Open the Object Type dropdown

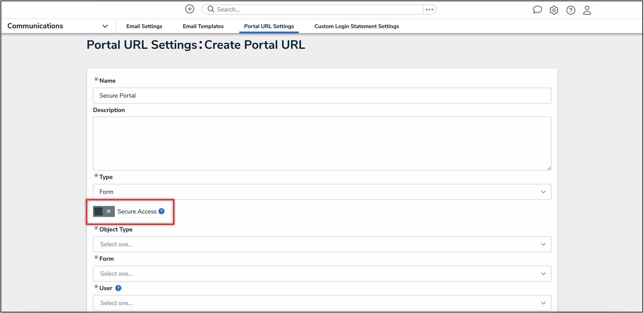click(x=322, y=244)
